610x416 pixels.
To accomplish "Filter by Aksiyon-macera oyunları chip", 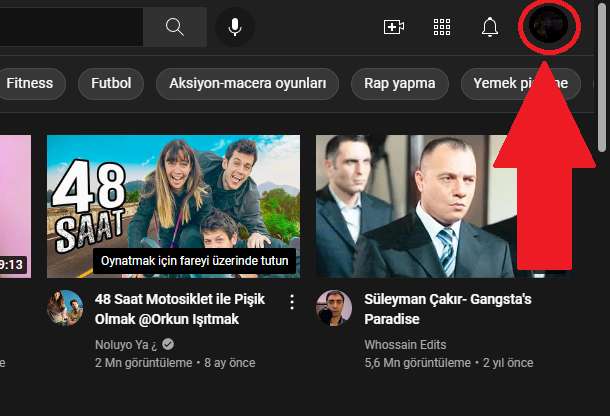I will [248, 83].
